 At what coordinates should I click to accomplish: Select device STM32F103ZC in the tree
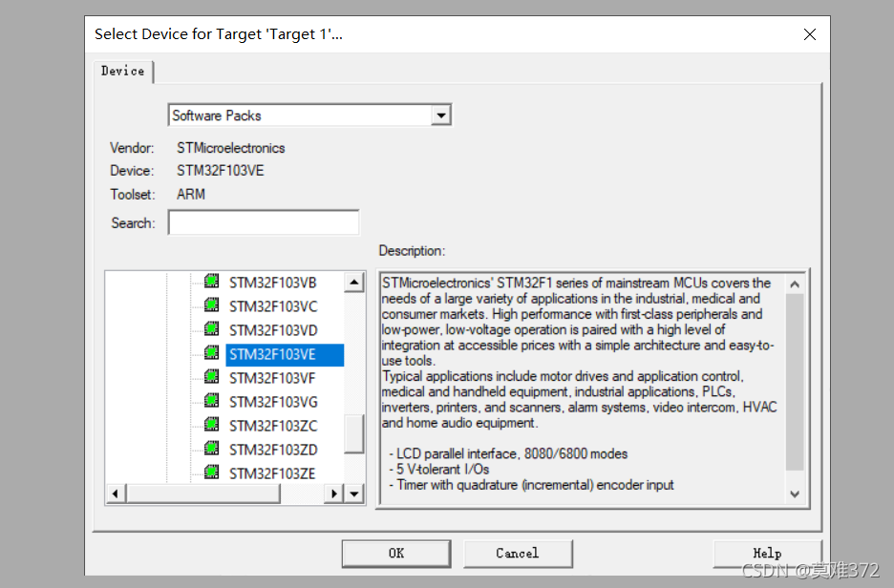coord(273,426)
